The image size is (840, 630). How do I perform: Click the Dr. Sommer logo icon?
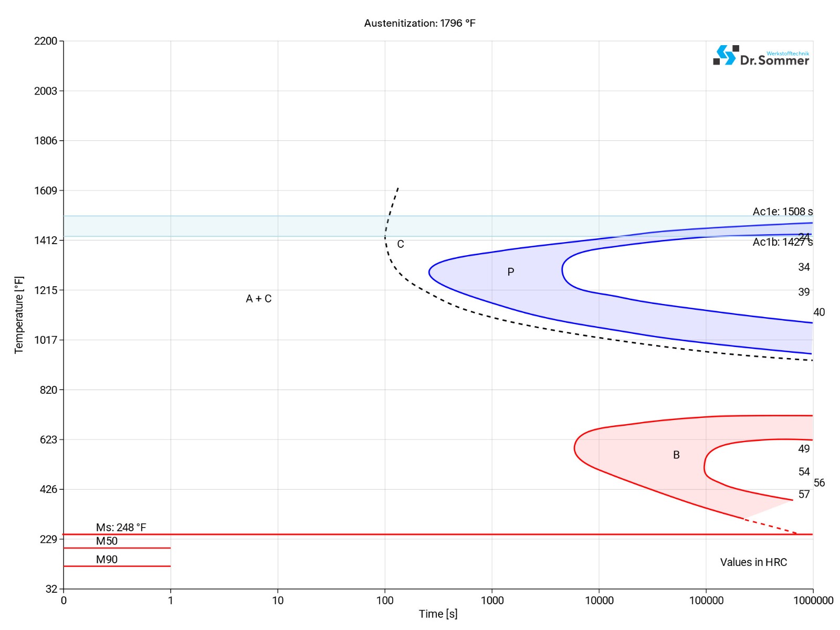click(726, 55)
